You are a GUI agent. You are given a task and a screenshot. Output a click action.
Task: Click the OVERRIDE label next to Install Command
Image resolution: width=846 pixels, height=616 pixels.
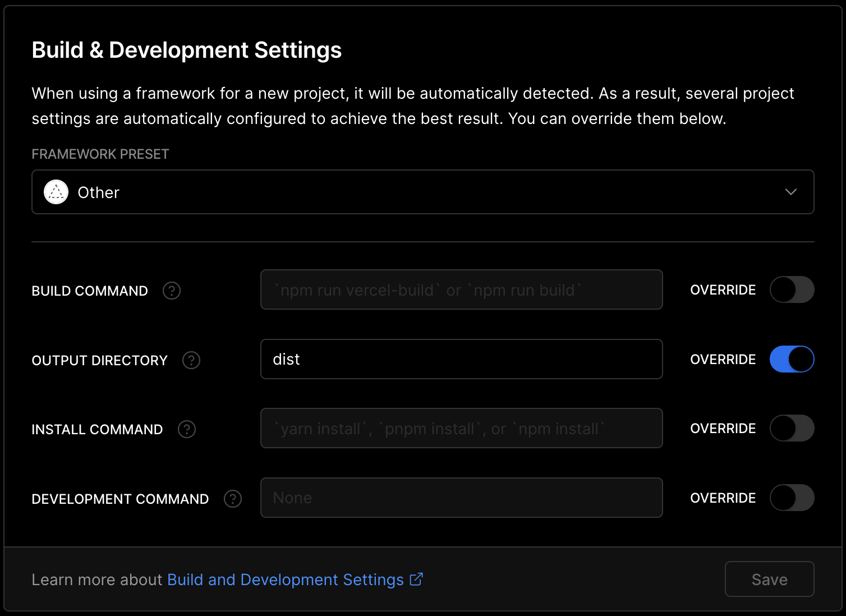coord(723,429)
